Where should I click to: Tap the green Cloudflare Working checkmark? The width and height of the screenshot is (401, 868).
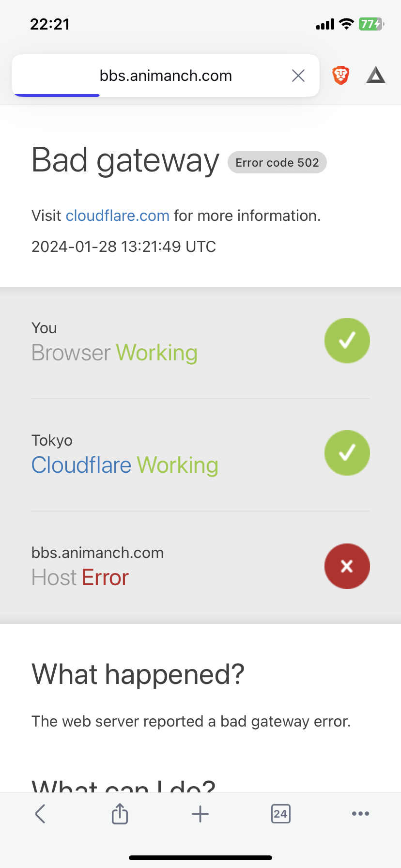click(347, 453)
